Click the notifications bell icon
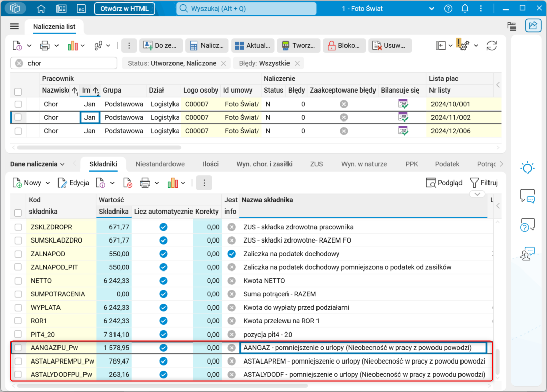 click(x=465, y=9)
